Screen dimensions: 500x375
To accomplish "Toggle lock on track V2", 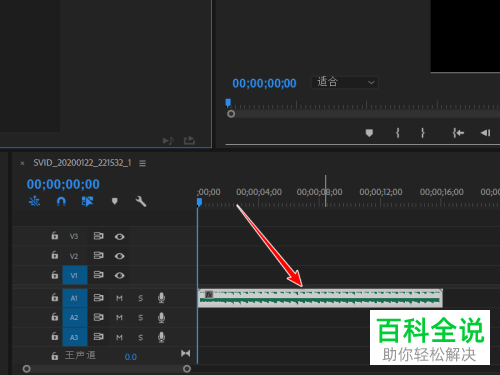I will pyautogui.click(x=55, y=255).
